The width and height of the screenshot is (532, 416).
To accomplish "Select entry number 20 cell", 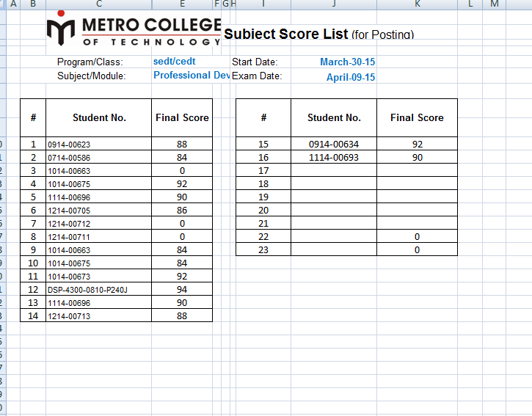I will pos(263,211).
